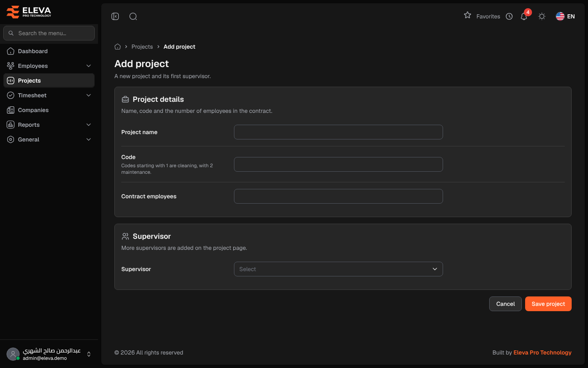Expand the Reports menu chevron
Image resolution: width=588 pixels, height=368 pixels.
(89, 125)
